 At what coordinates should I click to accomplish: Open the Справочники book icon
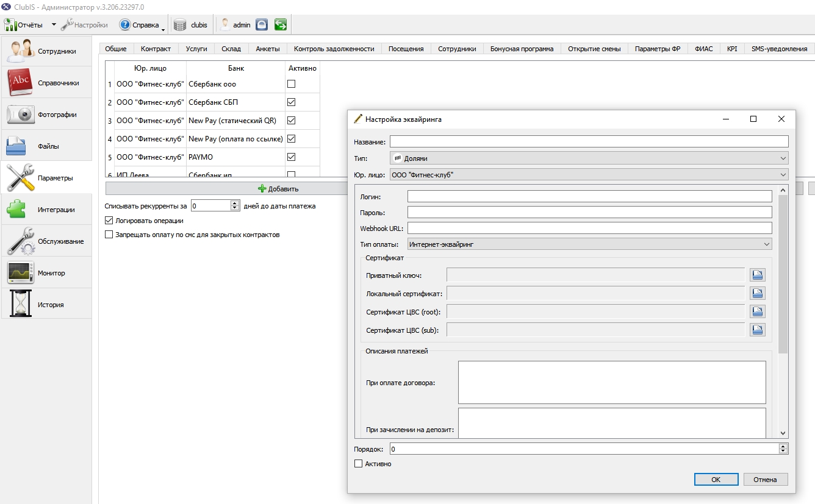(x=20, y=83)
